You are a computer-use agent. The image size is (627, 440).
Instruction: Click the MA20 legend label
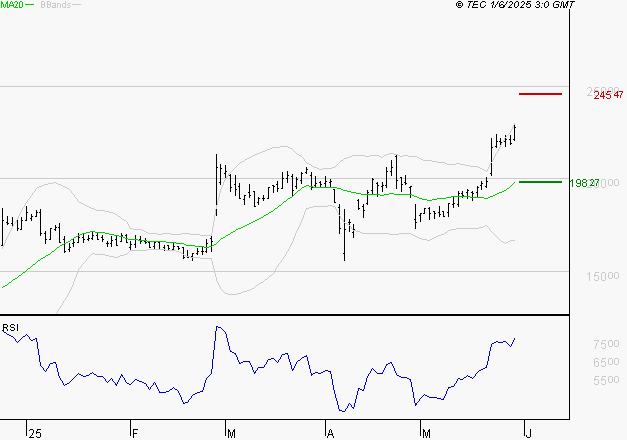coord(12,5)
